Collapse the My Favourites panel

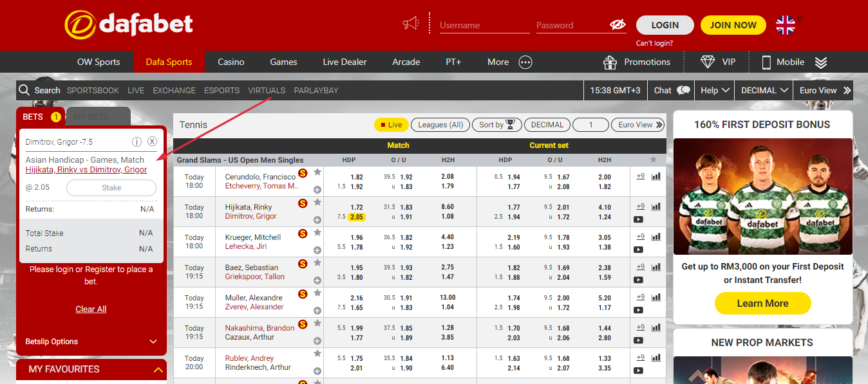point(158,369)
